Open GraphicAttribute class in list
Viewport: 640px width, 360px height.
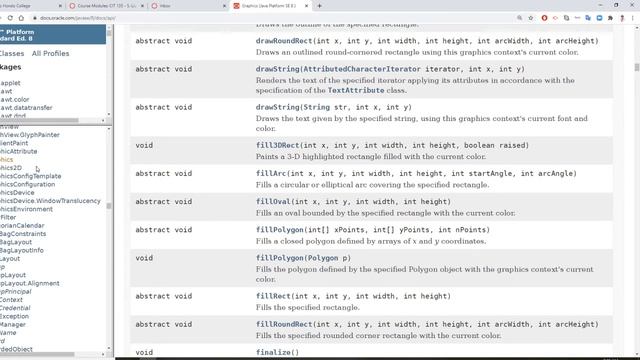[x=18, y=151]
